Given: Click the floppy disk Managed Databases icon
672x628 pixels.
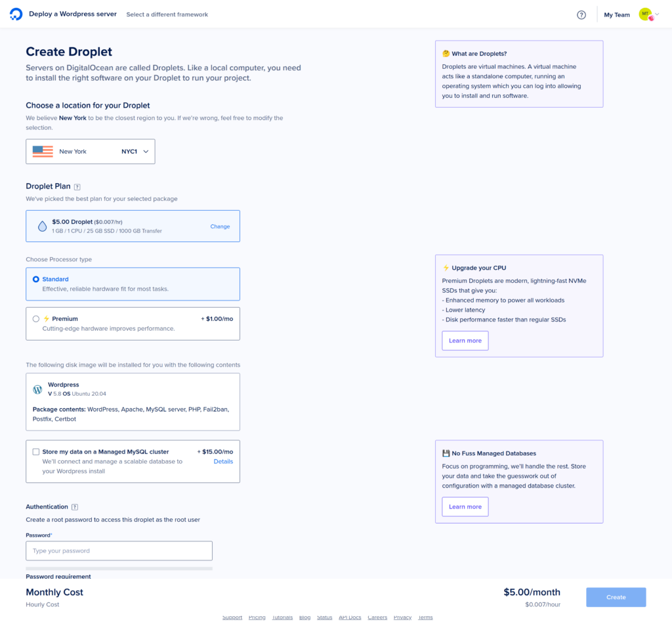Looking at the screenshot, I should (446, 453).
